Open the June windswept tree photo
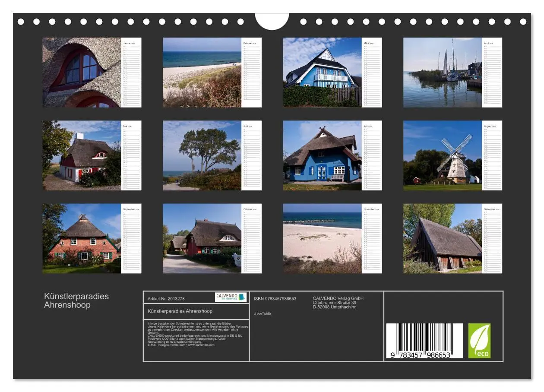 click(x=202, y=155)
